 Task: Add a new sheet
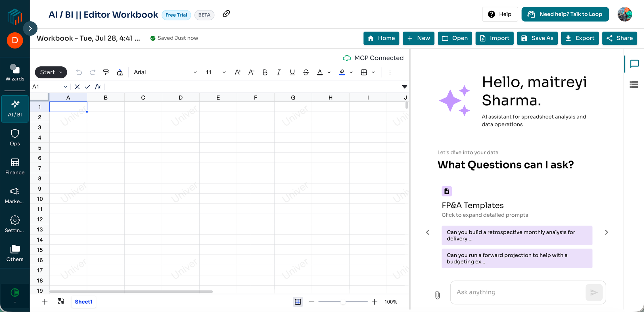(45, 302)
